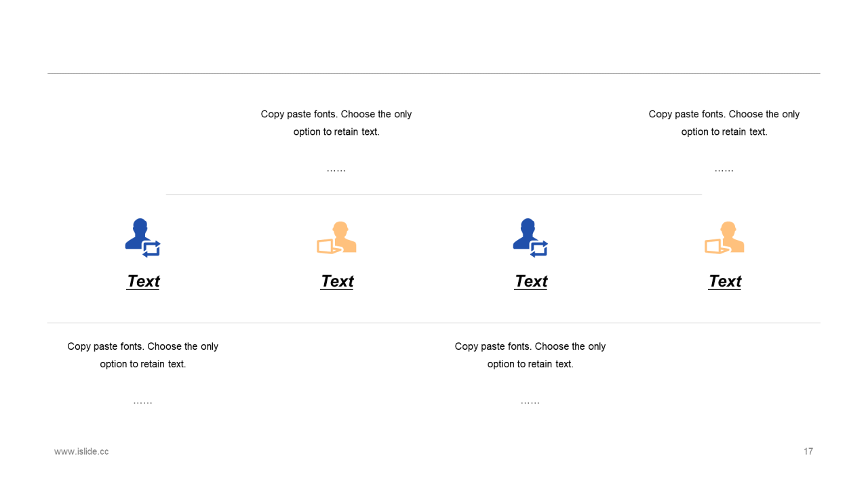Click the ellipsis under bottom-left paragraph

click(x=143, y=402)
